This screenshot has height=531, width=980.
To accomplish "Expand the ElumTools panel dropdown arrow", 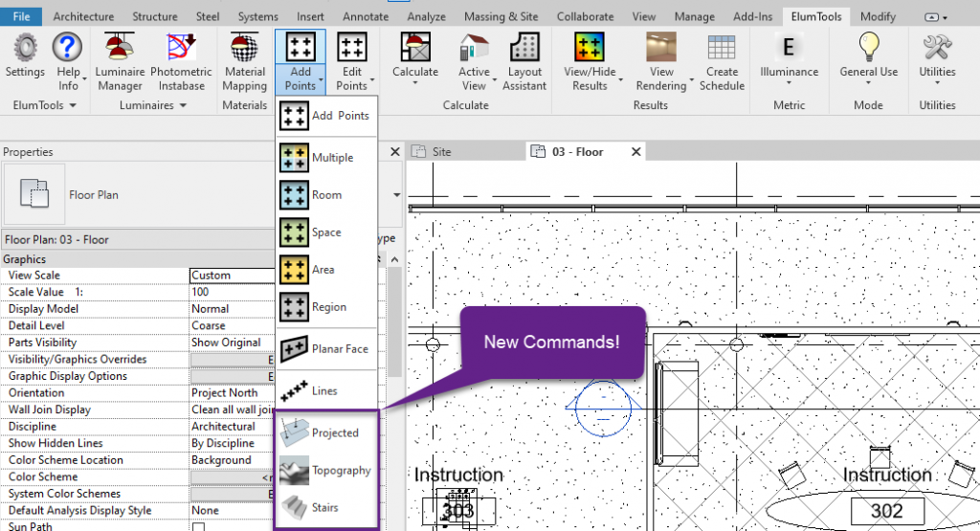I will click(x=73, y=105).
